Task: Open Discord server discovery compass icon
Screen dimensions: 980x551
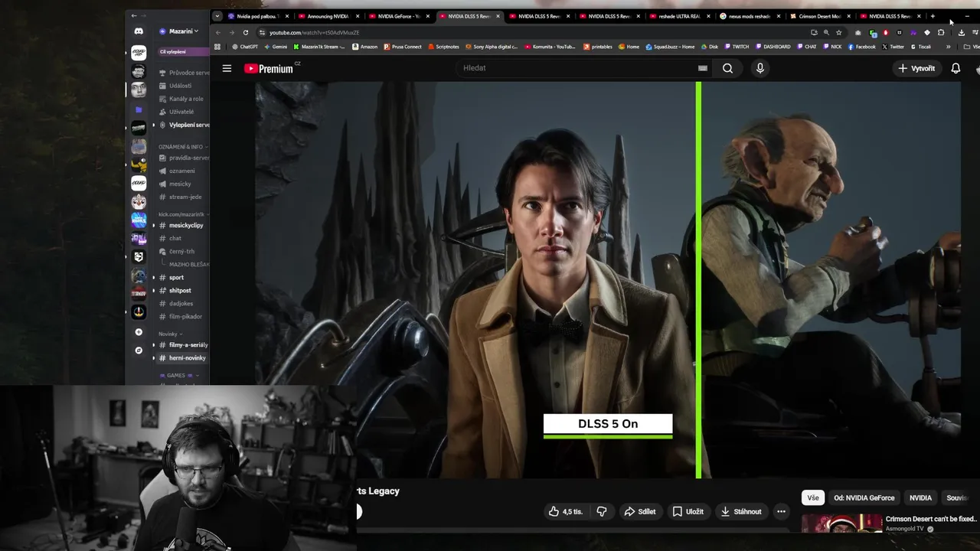Action: (x=139, y=350)
